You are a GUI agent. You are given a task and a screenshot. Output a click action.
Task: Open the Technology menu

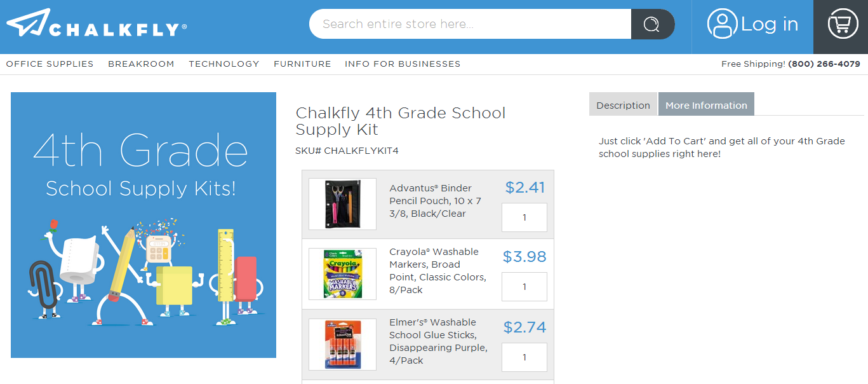(x=224, y=64)
